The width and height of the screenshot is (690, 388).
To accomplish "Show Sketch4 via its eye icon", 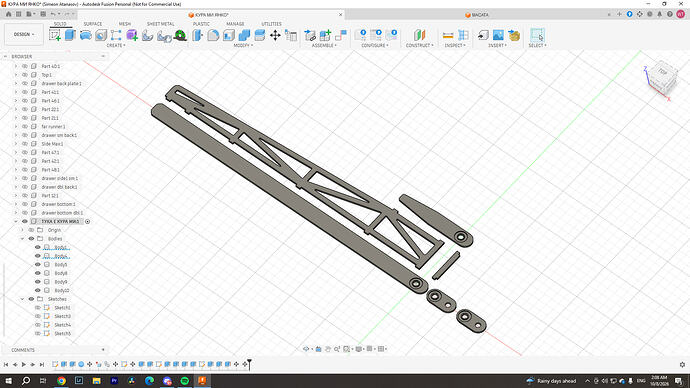I will [38, 325].
